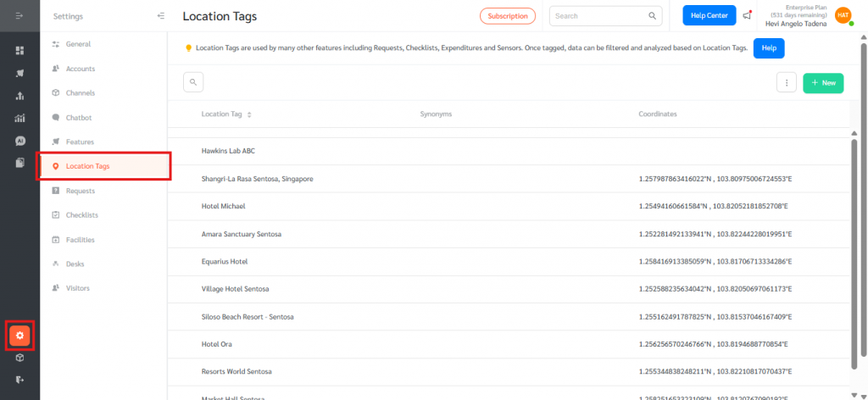Click the documents icon in left rail
Viewport: 868px width, 400px height.
click(x=19, y=162)
